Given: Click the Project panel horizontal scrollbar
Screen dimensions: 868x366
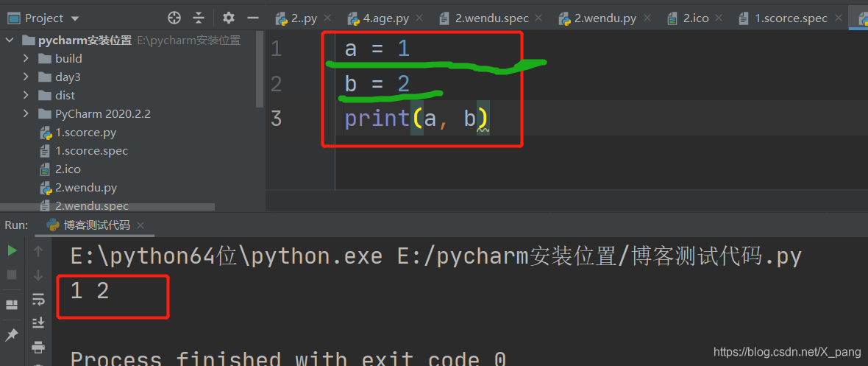Looking at the screenshot, I should point(107,208).
